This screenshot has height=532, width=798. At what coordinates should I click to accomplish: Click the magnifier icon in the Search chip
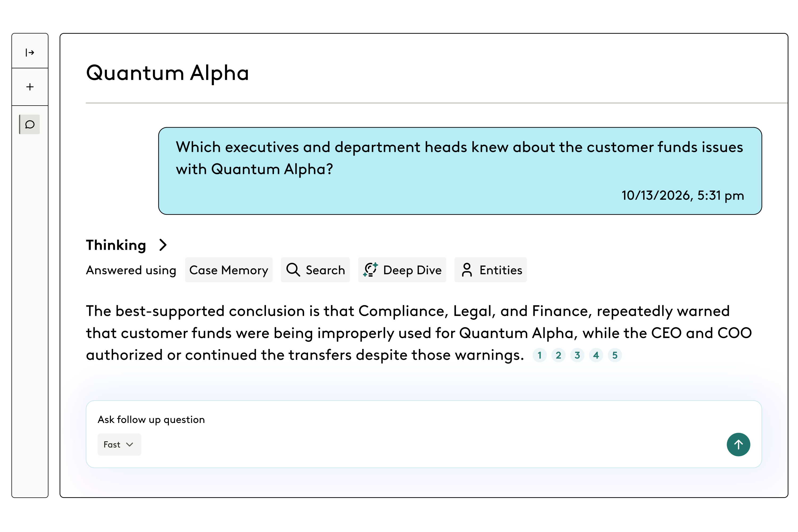(x=293, y=270)
